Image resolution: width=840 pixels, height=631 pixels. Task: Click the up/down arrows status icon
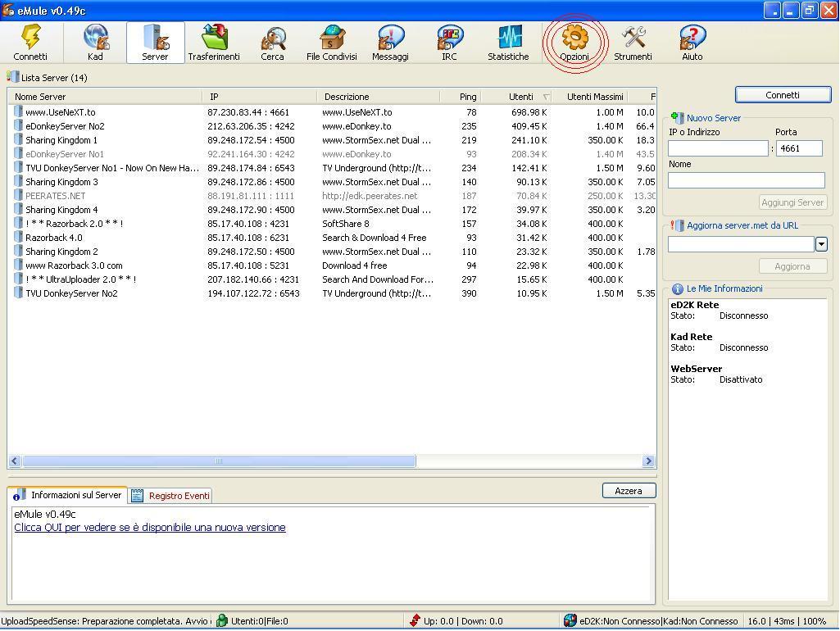point(415,621)
